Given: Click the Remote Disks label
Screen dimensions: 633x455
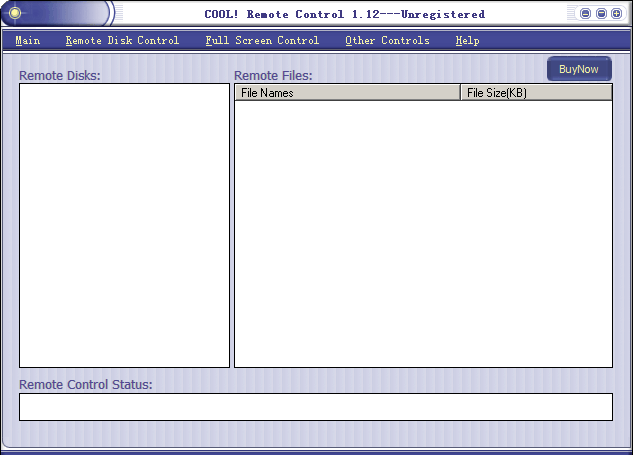Looking at the screenshot, I should (x=60, y=75).
